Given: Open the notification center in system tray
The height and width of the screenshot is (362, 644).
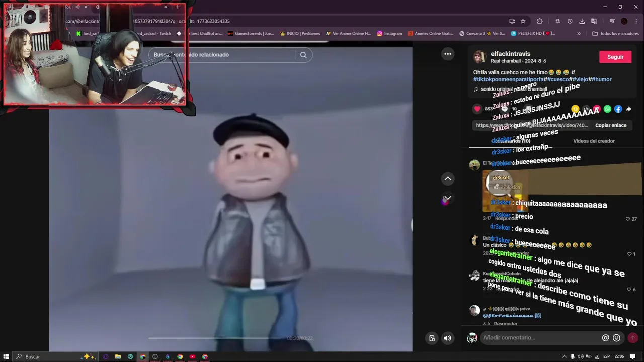Looking at the screenshot, I should point(633,356).
